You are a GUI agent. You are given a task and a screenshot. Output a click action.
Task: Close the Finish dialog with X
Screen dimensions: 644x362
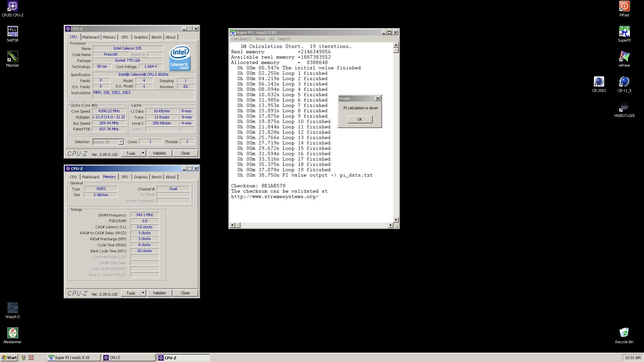click(378, 99)
